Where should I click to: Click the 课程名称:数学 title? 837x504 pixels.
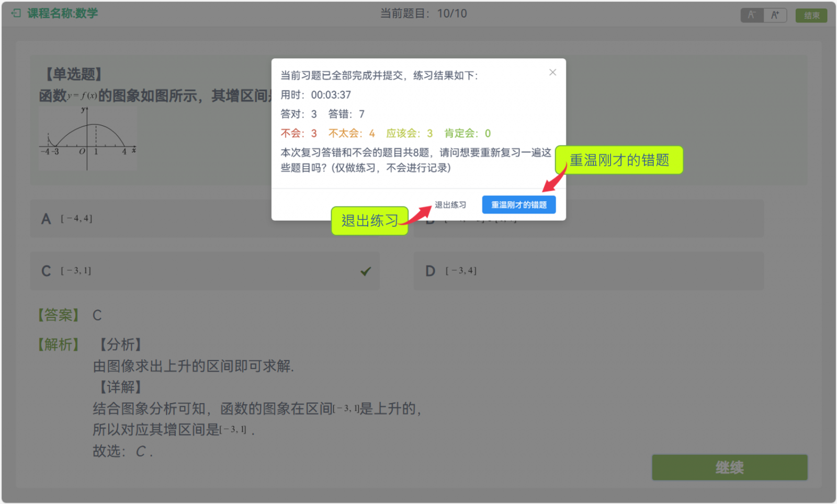62,13
